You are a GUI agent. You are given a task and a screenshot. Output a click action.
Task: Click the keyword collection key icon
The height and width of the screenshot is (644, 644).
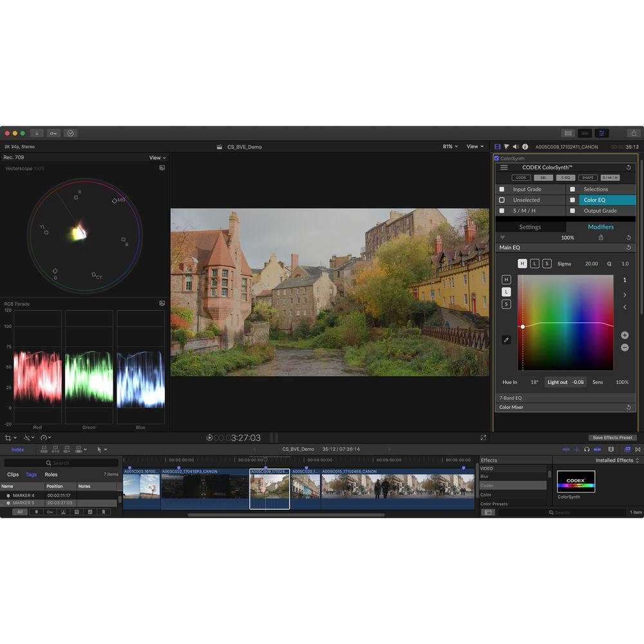[53, 133]
